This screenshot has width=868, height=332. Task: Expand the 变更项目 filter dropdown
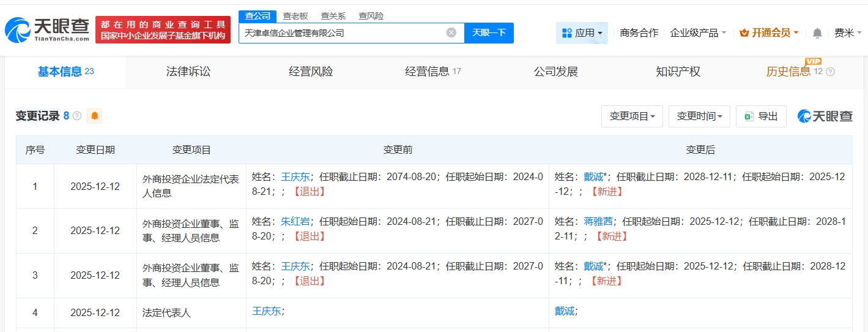pos(632,116)
